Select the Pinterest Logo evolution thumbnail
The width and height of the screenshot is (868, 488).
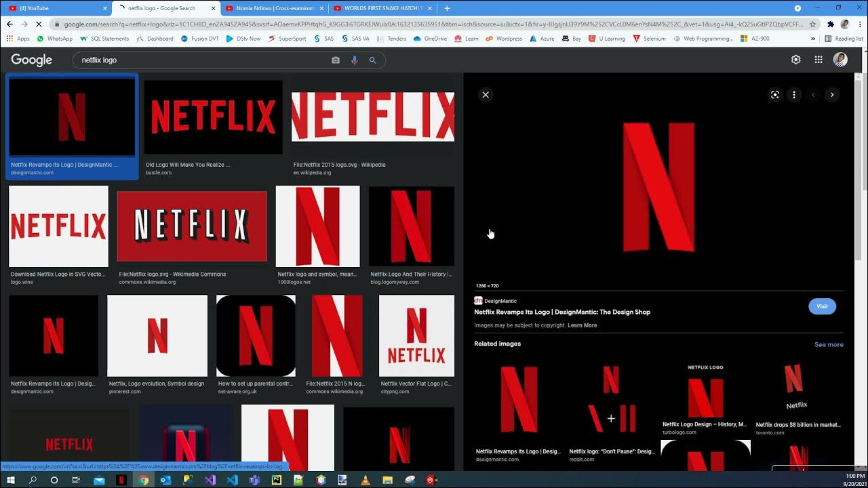[157, 335]
